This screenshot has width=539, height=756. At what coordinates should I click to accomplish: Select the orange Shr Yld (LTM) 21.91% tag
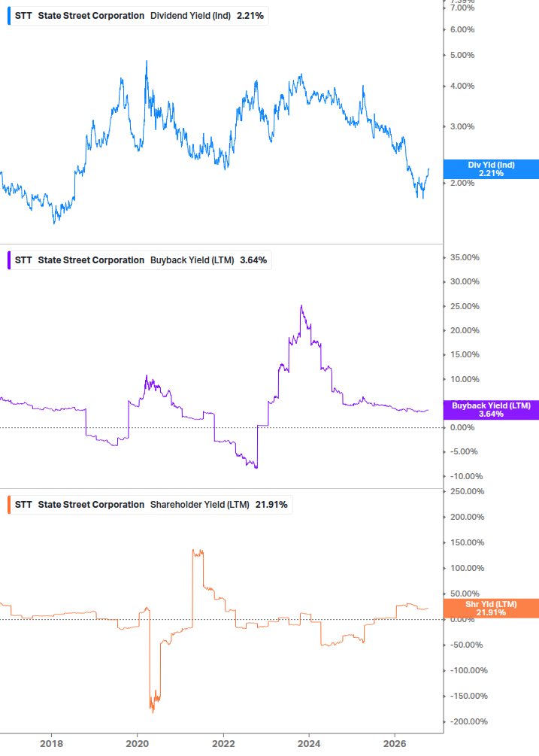pyautogui.click(x=491, y=609)
